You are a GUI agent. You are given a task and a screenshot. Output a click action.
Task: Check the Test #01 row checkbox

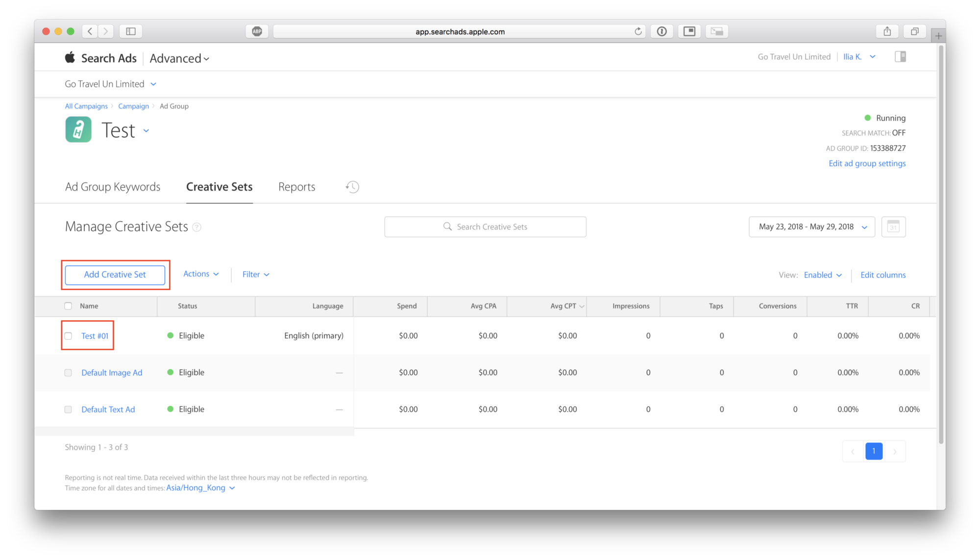pos(68,336)
